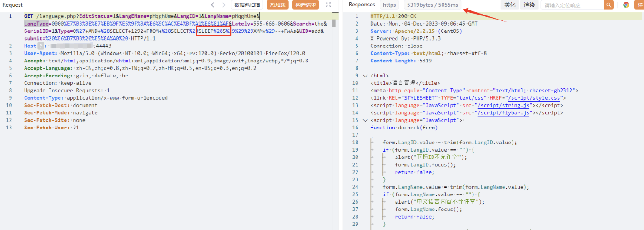
Task: Click the orange 详 button
Action: [639, 5]
